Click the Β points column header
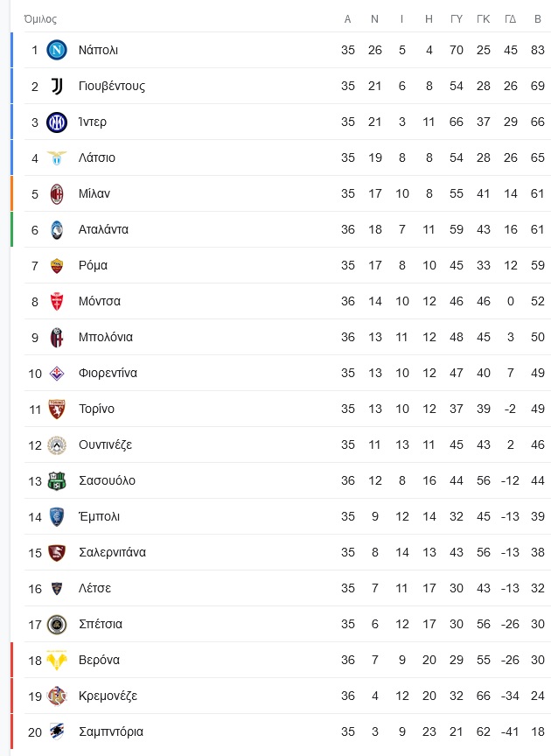Screen dimensions: 551x756 (538, 19)
